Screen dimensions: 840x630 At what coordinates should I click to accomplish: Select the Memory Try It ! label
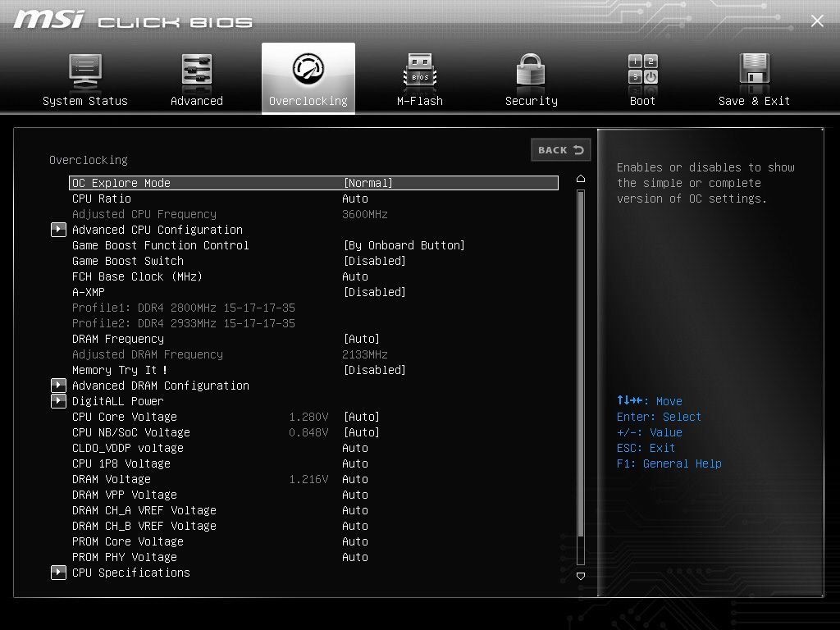120,370
